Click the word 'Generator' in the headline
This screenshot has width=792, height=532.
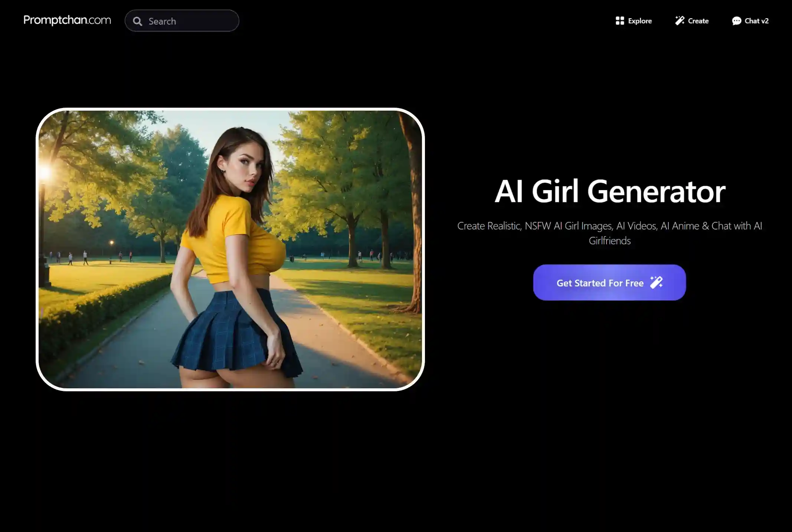pos(656,192)
